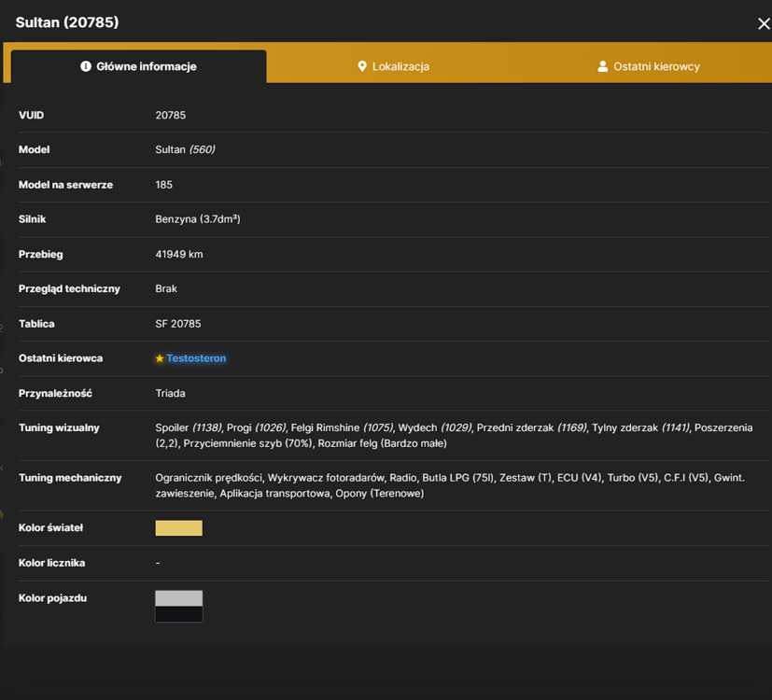Open the Testosteron driver profile link

[x=196, y=358]
